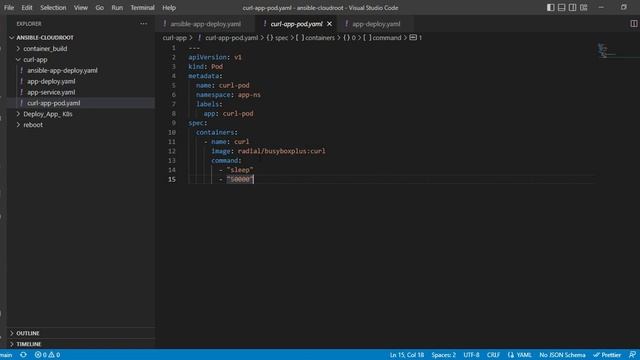Click curl-app breadcrumb segment
The width and height of the screenshot is (640, 360).
pos(174,38)
